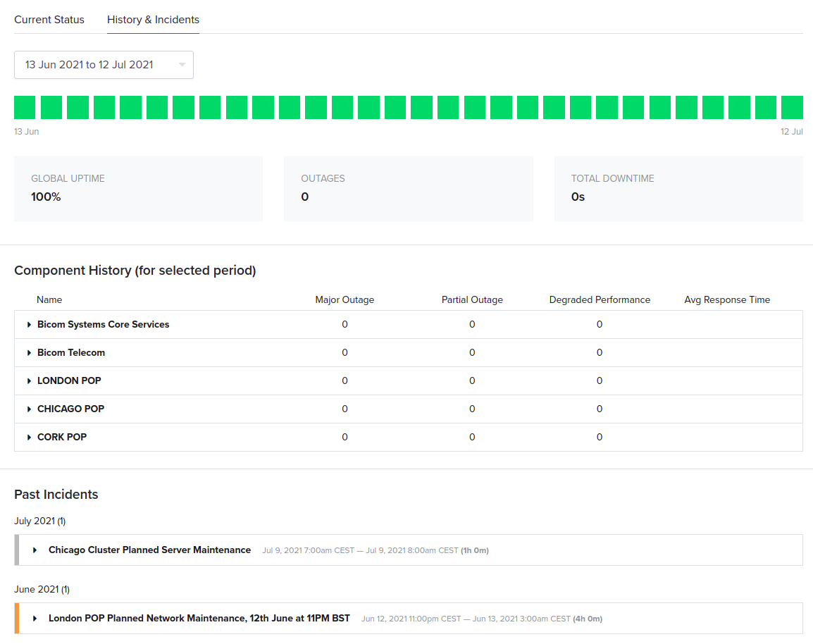Click the 13 Jun uptime bar

24,106
